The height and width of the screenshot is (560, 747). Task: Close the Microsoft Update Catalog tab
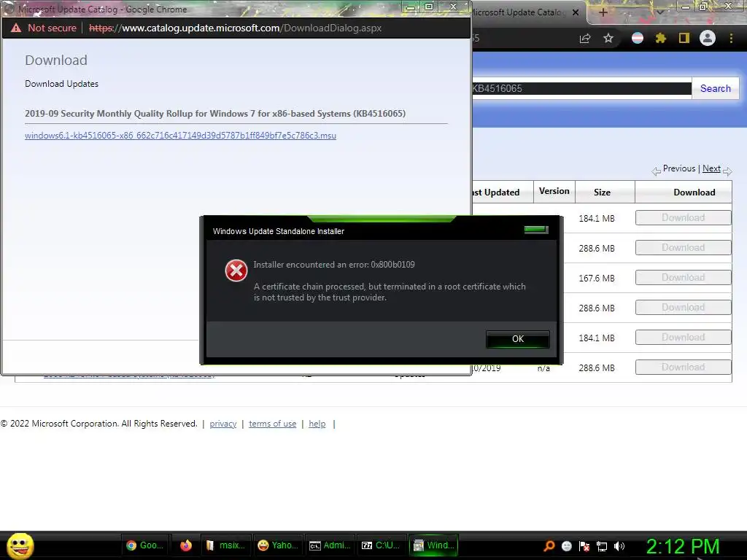tap(576, 12)
